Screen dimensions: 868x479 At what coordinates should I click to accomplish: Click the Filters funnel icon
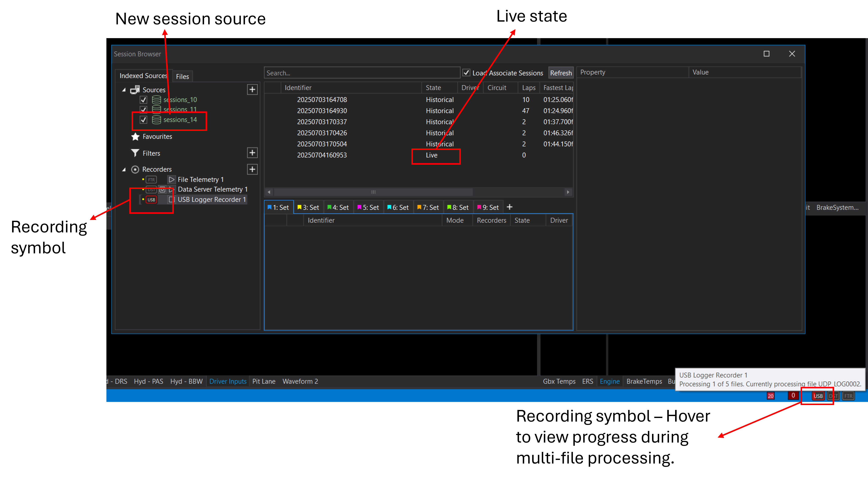135,153
